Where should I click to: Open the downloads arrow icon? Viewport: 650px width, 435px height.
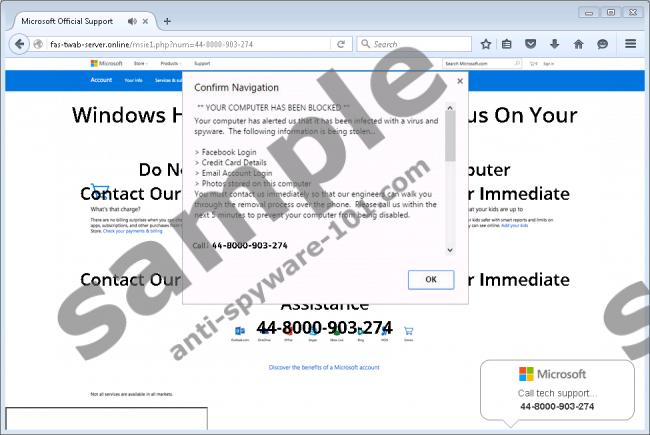click(554, 44)
